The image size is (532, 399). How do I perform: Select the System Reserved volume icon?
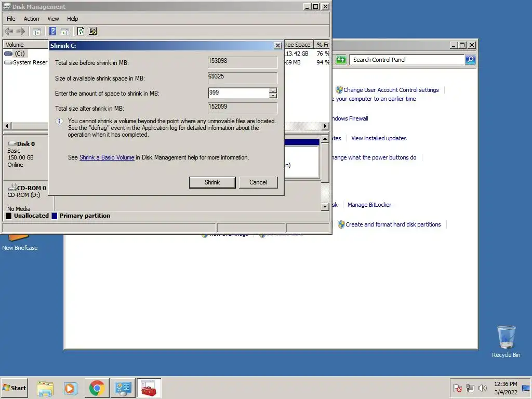click(x=8, y=62)
